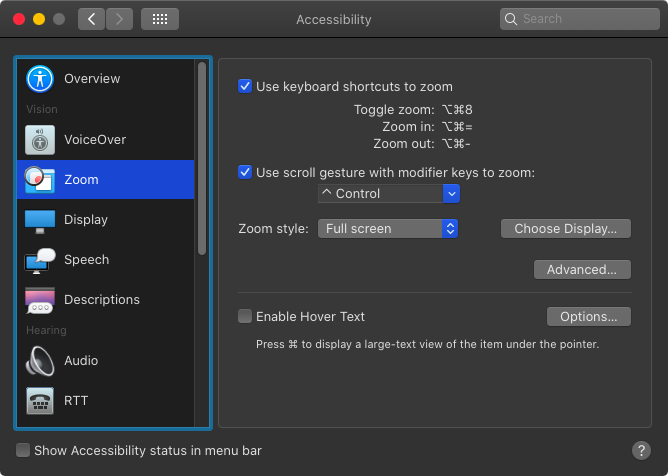Disable Use keyboard shortcuts to zoom
The image size is (668, 476).
point(245,86)
